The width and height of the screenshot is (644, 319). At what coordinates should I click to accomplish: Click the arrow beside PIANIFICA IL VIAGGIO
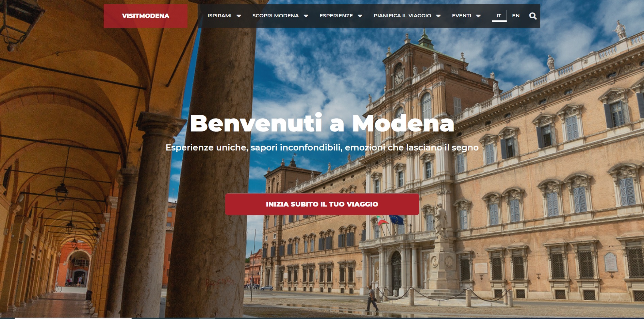[438, 16]
